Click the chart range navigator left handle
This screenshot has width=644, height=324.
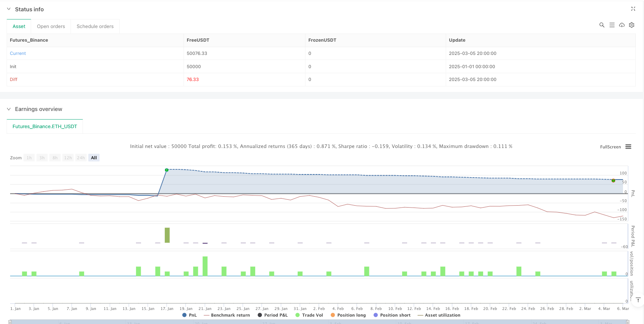point(10,322)
